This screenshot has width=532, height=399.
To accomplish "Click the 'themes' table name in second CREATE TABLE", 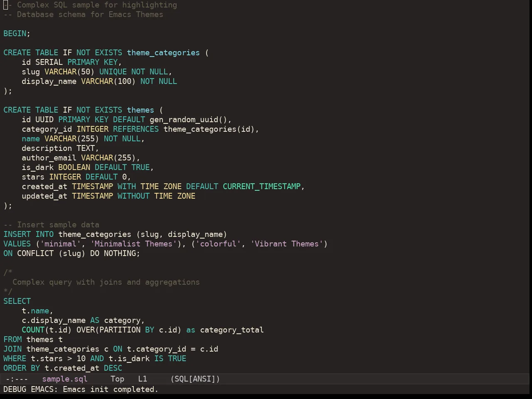I will point(140,110).
